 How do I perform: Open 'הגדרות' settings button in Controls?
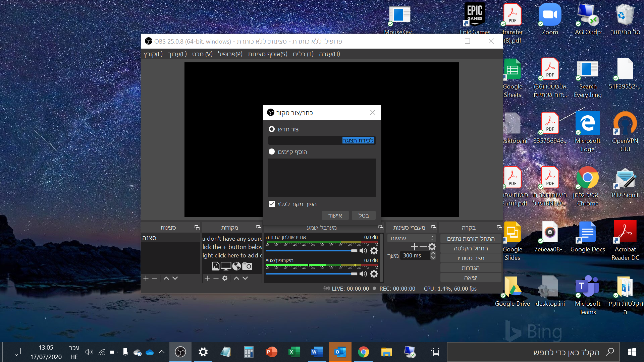point(471,267)
